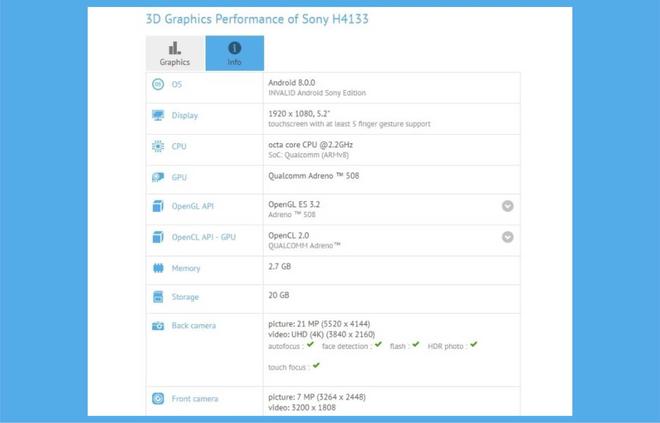Click the 'OpenCL 2.0' text

coord(288,236)
